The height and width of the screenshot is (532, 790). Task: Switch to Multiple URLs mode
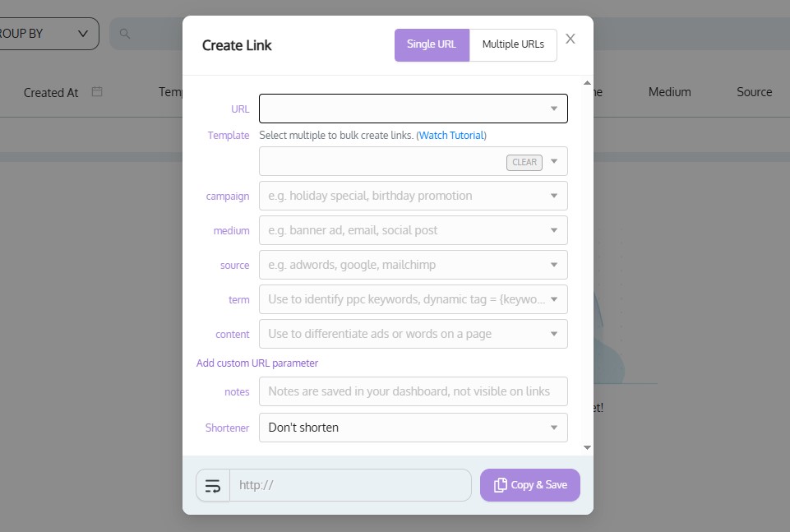coord(513,45)
